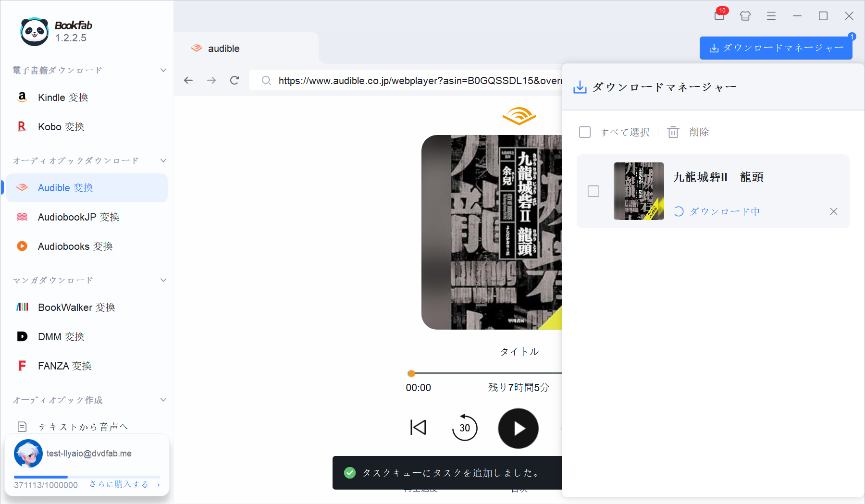Open Kindle 変換 in the sidebar
The image size is (865, 504).
pos(62,97)
